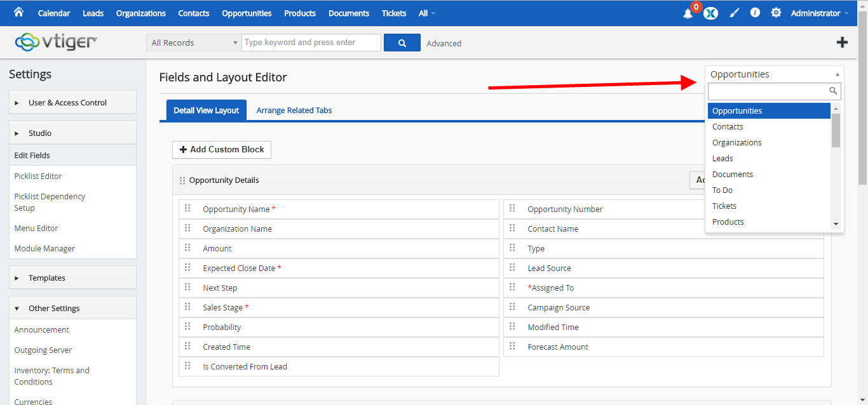Image resolution: width=868 pixels, height=405 pixels.
Task: Click the keyword search input field
Action: pos(311,43)
